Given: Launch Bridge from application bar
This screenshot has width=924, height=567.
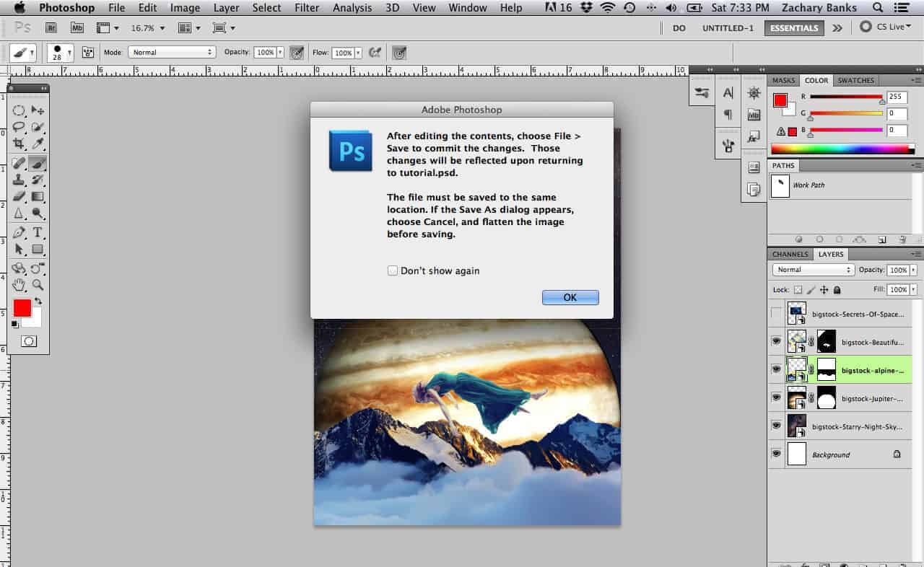Looking at the screenshot, I should pyautogui.click(x=51, y=27).
